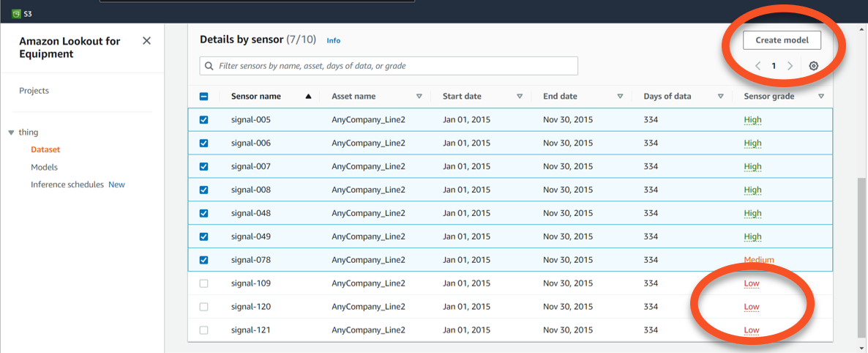Image resolution: width=868 pixels, height=353 pixels.
Task: Click the S3 service icon
Action: (17, 14)
